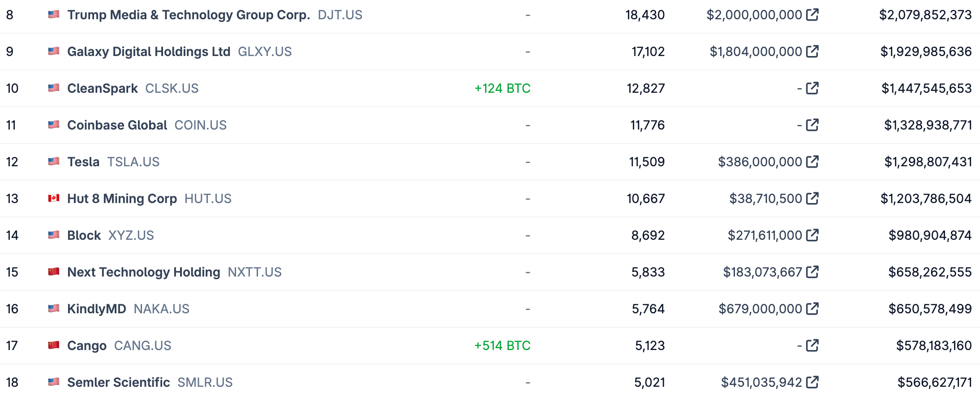Viewport: 980px width, 398px height.
Task: Select CleanSpark company name
Action: pyautogui.click(x=102, y=88)
